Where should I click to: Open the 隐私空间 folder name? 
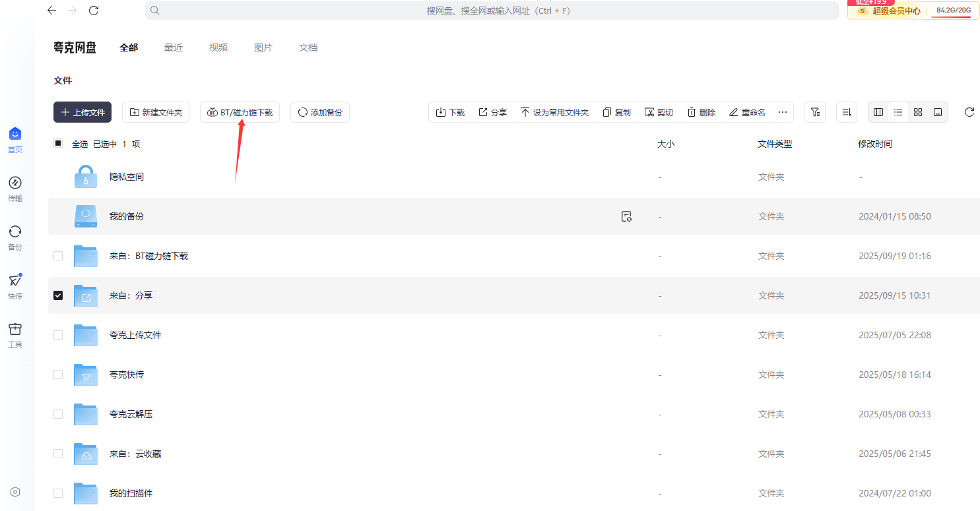[127, 177]
